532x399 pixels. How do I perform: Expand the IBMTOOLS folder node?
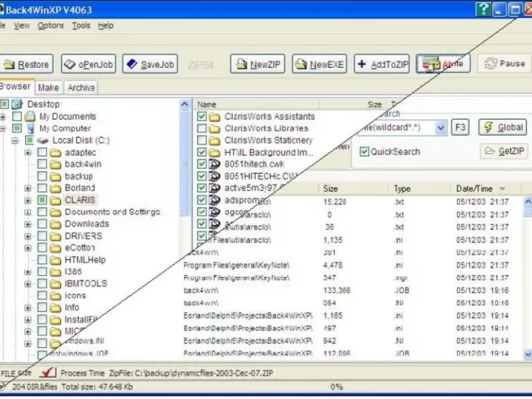point(28,284)
